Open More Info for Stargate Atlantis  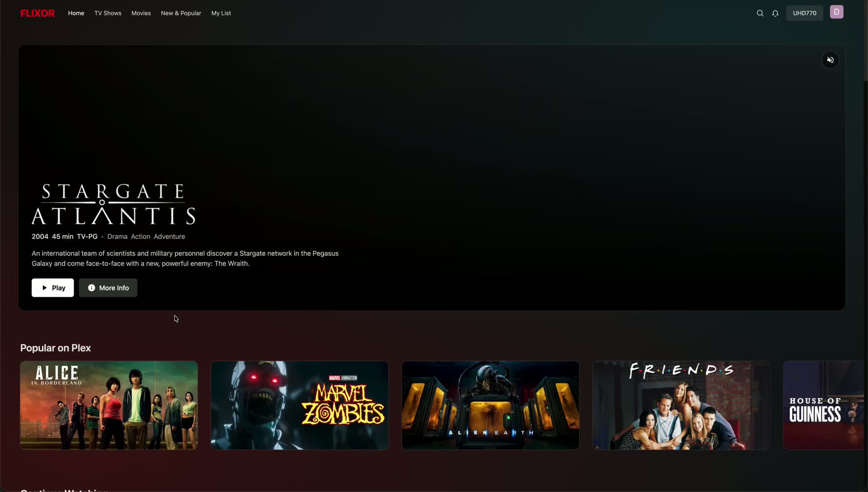pyautogui.click(x=108, y=288)
